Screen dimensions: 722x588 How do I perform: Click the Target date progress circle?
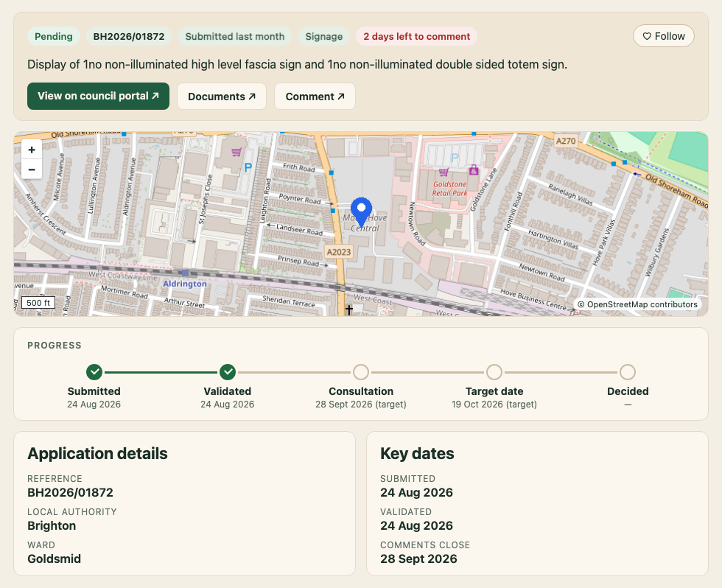click(494, 372)
